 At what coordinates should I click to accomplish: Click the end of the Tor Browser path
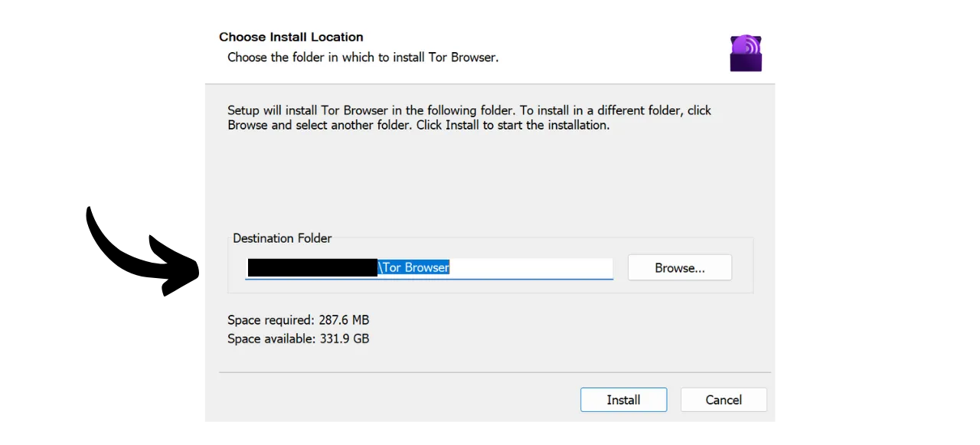tap(449, 267)
